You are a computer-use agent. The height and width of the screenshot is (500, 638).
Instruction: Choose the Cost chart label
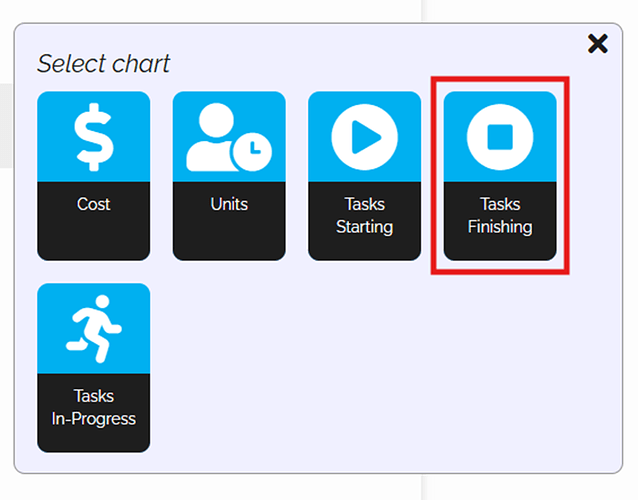click(93, 204)
